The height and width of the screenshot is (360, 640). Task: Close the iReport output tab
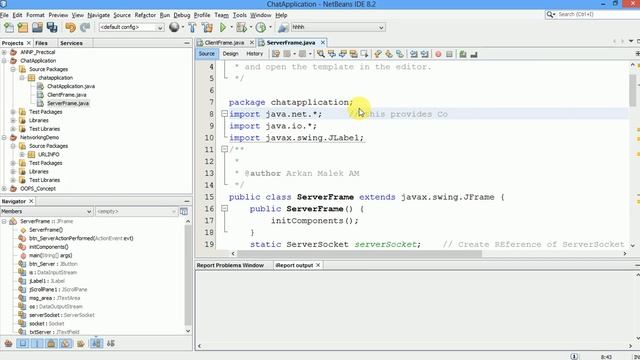click(x=318, y=265)
